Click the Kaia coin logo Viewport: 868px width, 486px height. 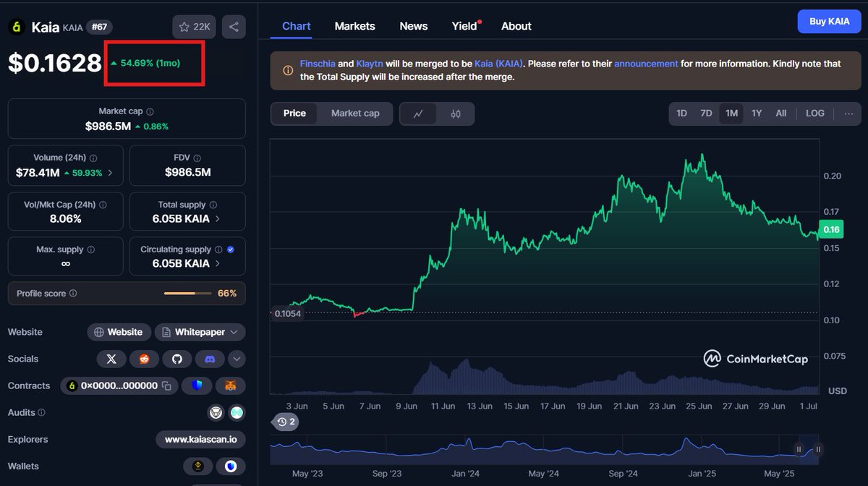click(17, 27)
